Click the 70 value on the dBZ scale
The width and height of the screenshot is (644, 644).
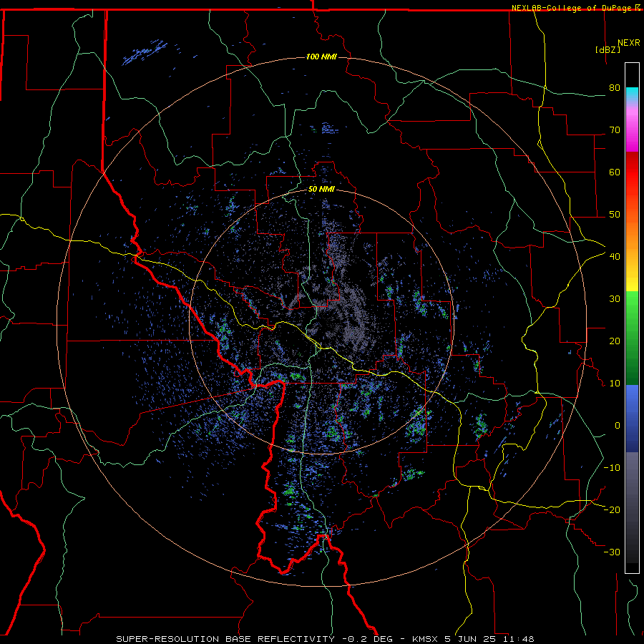pyautogui.click(x=615, y=130)
